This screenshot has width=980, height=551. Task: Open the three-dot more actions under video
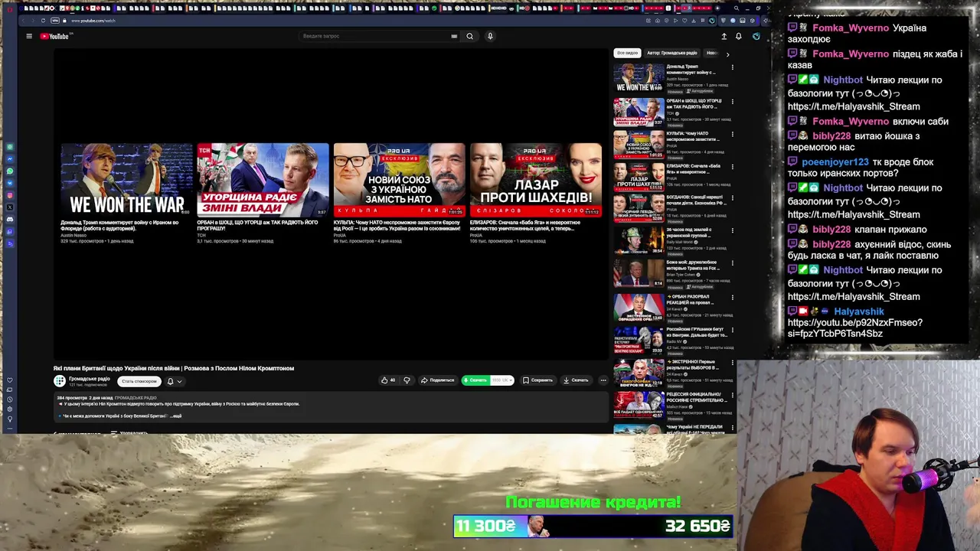(x=603, y=380)
